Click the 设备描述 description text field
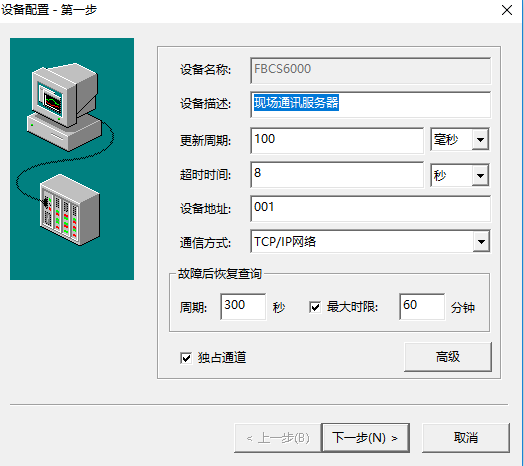 coord(370,104)
